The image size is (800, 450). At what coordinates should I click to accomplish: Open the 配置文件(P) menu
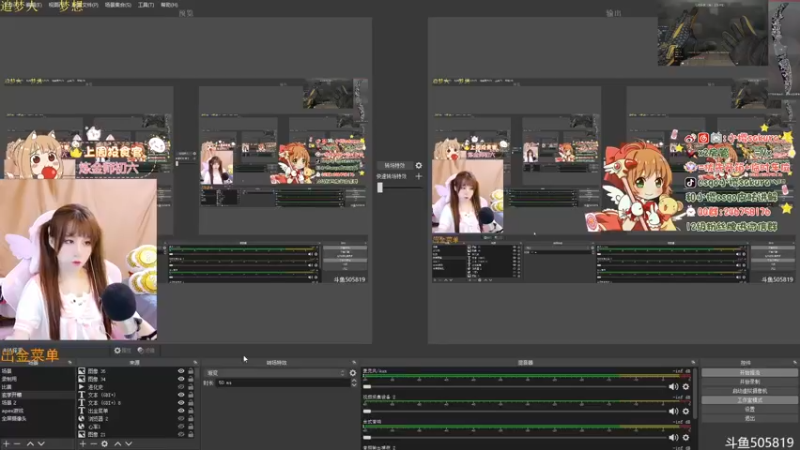pyautogui.click(x=87, y=5)
